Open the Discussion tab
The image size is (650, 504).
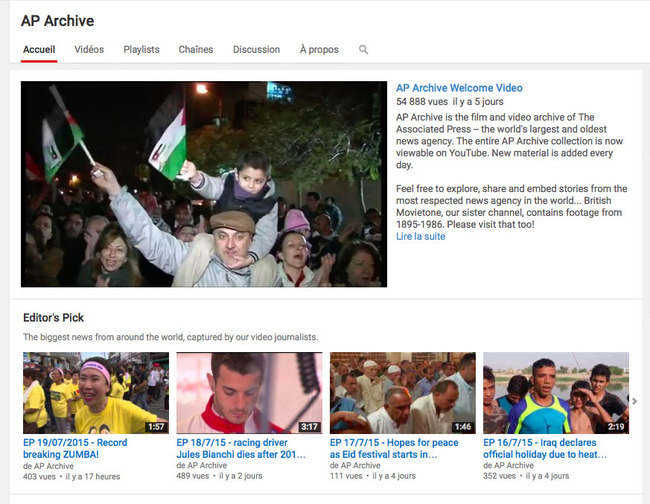tap(256, 49)
